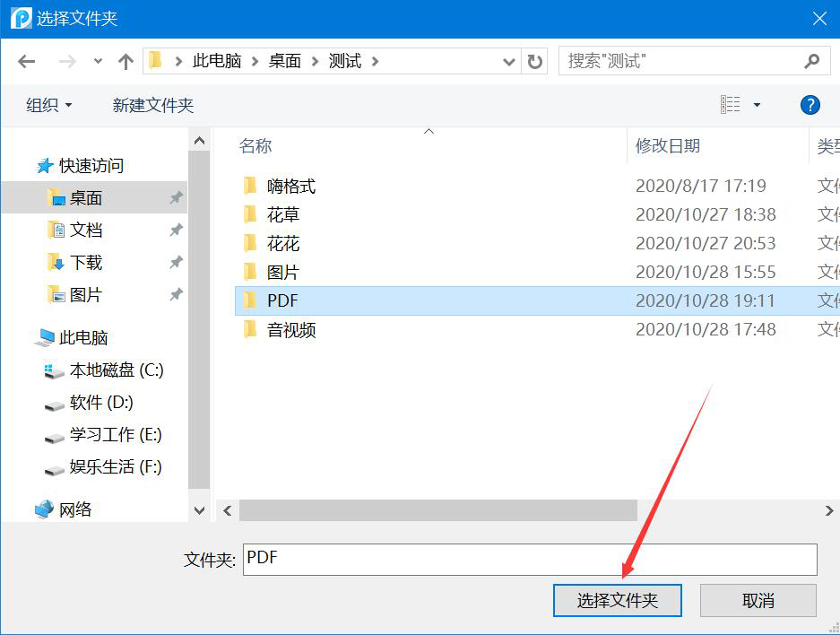840x635 pixels.
Task: Click pin icon beside sidebar 桌面
Action: point(176,197)
